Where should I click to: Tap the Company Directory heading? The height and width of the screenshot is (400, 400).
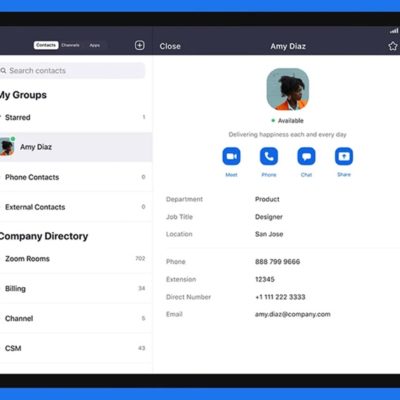44,236
